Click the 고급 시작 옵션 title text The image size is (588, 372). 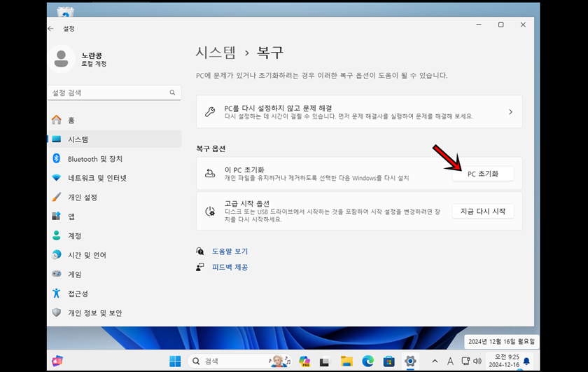246,203
